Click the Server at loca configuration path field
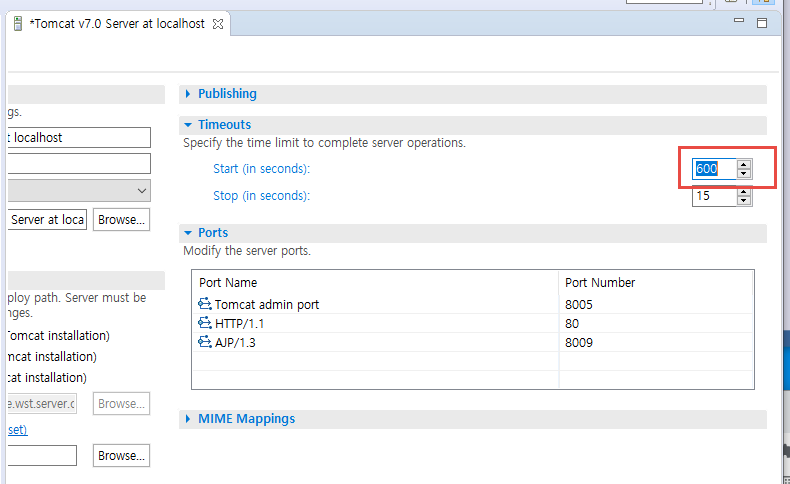This screenshot has height=484, width=790. [47, 220]
